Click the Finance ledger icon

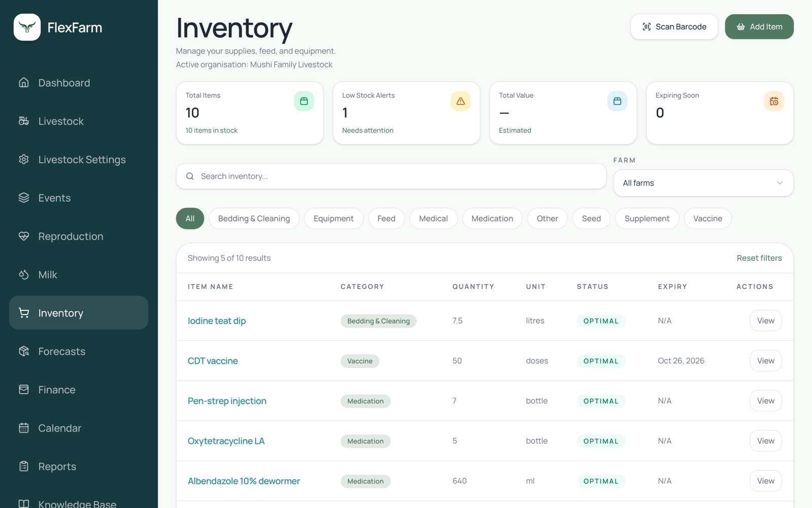click(x=24, y=389)
